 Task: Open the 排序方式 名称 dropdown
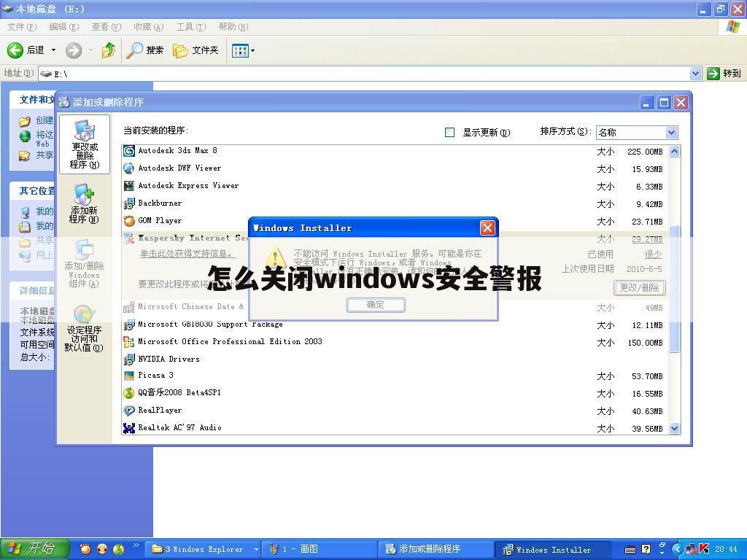tap(671, 132)
